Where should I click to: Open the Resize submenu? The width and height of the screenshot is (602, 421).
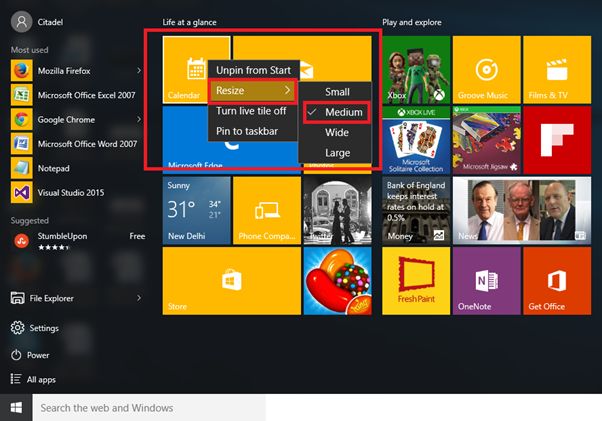[253, 91]
